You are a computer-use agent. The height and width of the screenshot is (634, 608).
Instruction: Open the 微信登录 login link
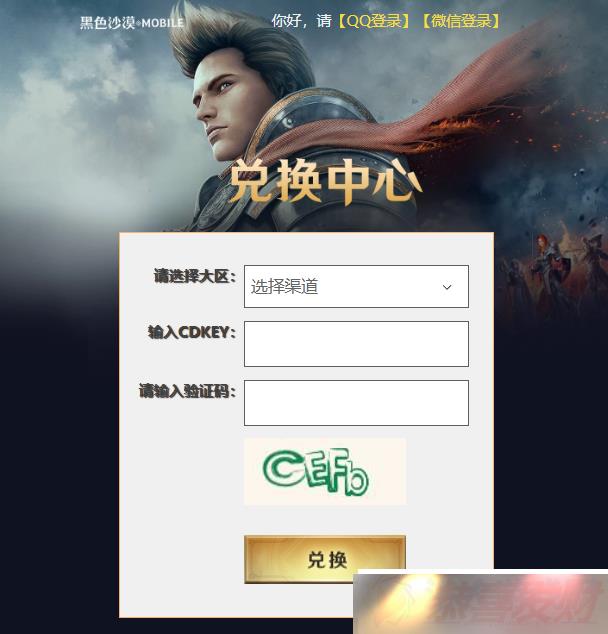click(x=461, y=21)
